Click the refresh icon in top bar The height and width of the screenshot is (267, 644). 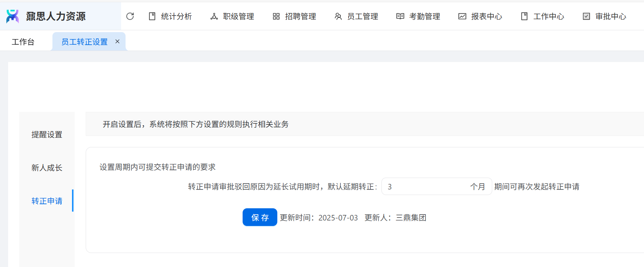130,16
